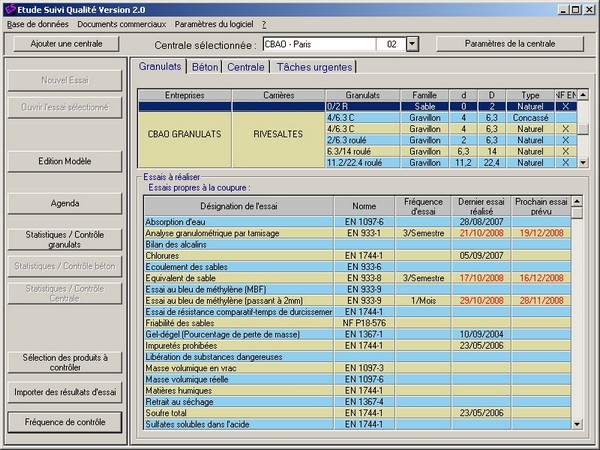Toggle NF EN mark on 0/2 R row
The width and height of the screenshot is (600, 450).
565,106
